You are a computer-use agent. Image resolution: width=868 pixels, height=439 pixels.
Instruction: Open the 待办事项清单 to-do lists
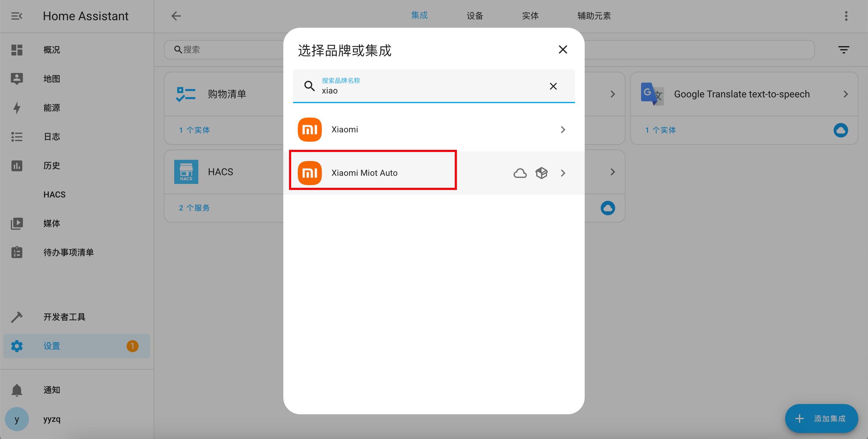point(77,253)
